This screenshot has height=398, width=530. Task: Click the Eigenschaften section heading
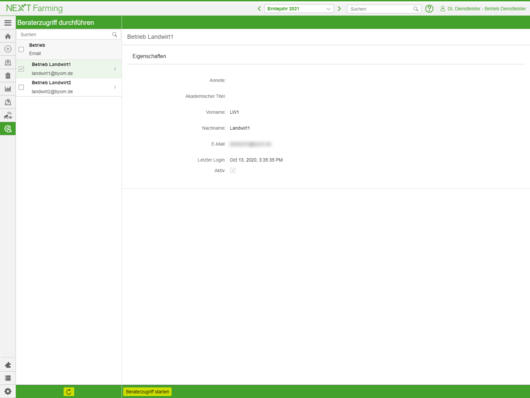pos(149,56)
